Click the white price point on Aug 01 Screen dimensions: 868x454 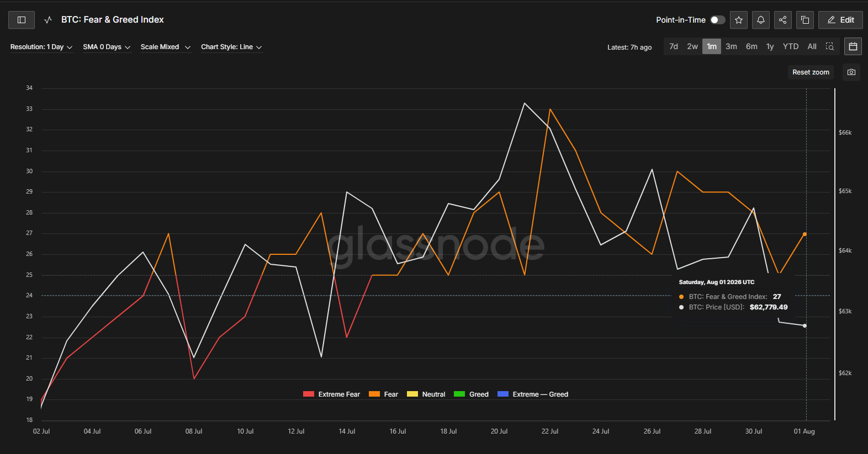tap(805, 325)
